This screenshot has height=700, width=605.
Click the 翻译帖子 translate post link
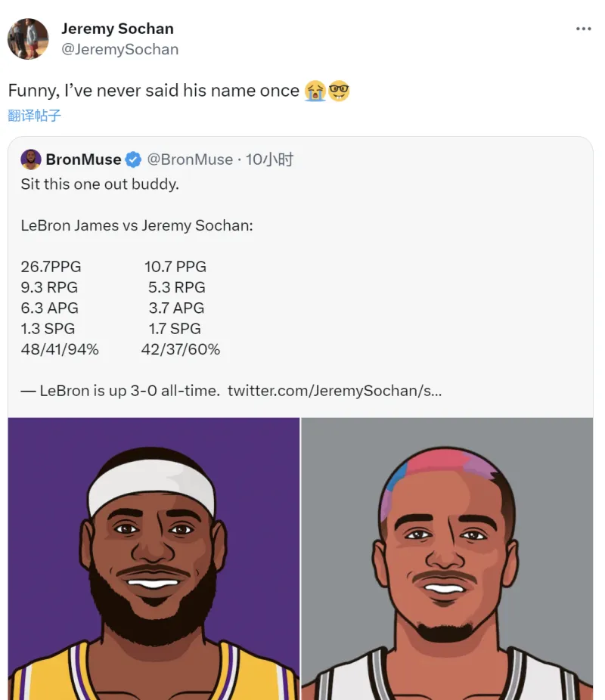coord(34,116)
